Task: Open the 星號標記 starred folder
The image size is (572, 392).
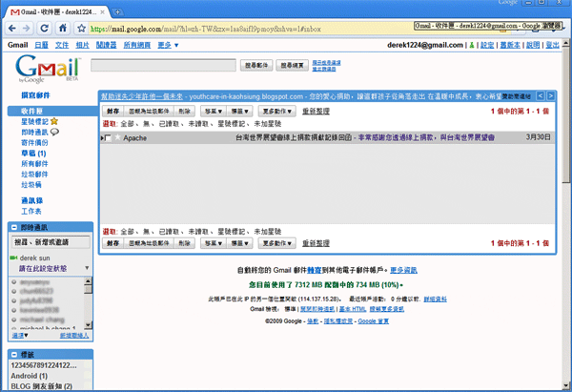Action: tap(34, 121)
